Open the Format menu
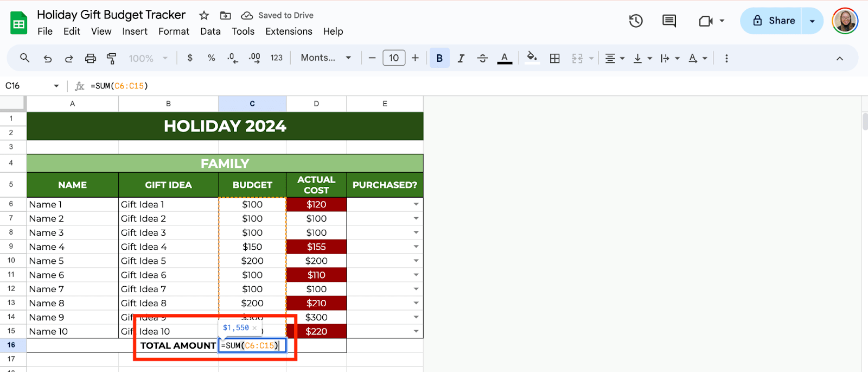 174,31
